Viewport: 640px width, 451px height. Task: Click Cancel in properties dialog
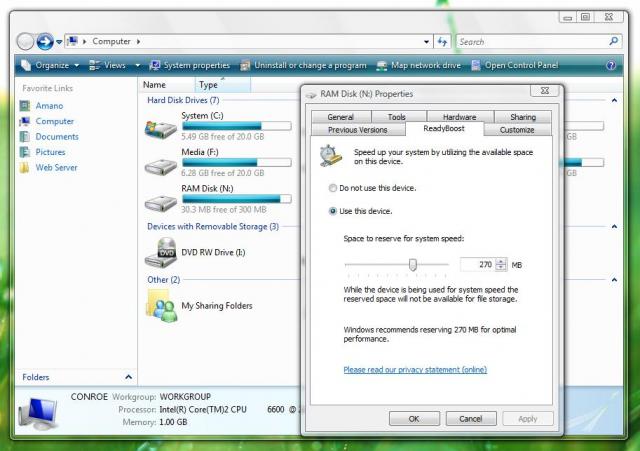[x=471, y=419]
